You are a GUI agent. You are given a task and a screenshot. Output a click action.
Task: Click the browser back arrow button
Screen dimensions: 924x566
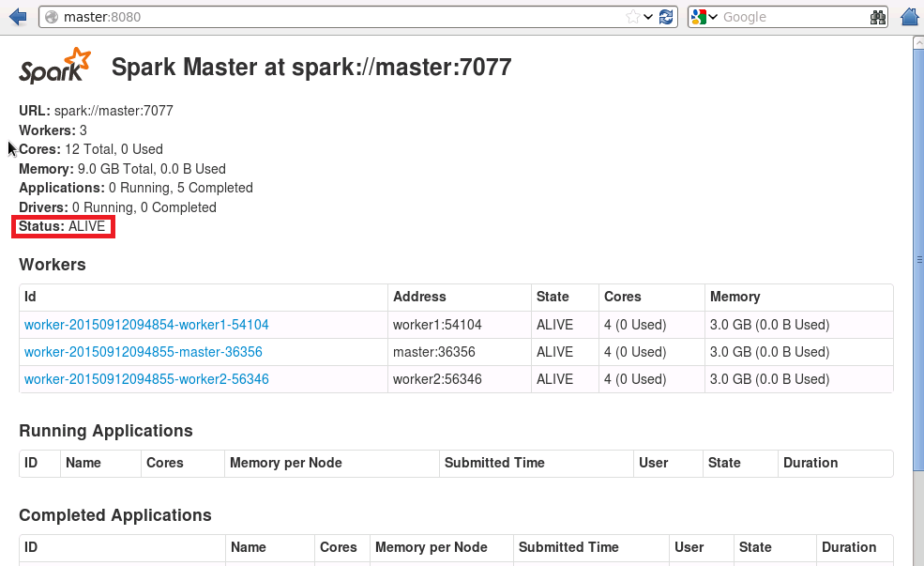(18, 17)
